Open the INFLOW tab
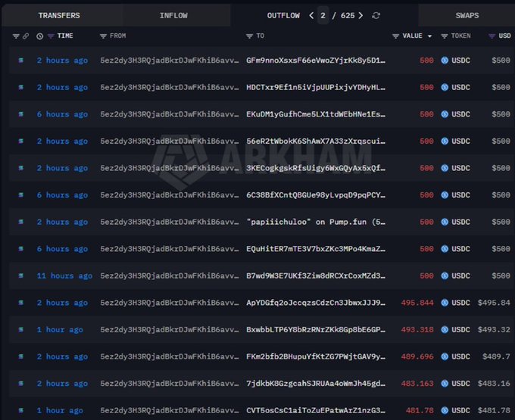The image size is (515, 420). point(173,15)
